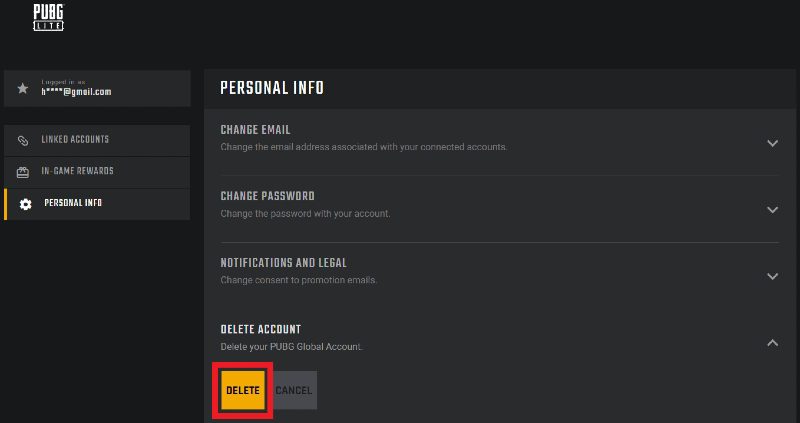Expand Notifications and Legal chevron

pos(772,276)
